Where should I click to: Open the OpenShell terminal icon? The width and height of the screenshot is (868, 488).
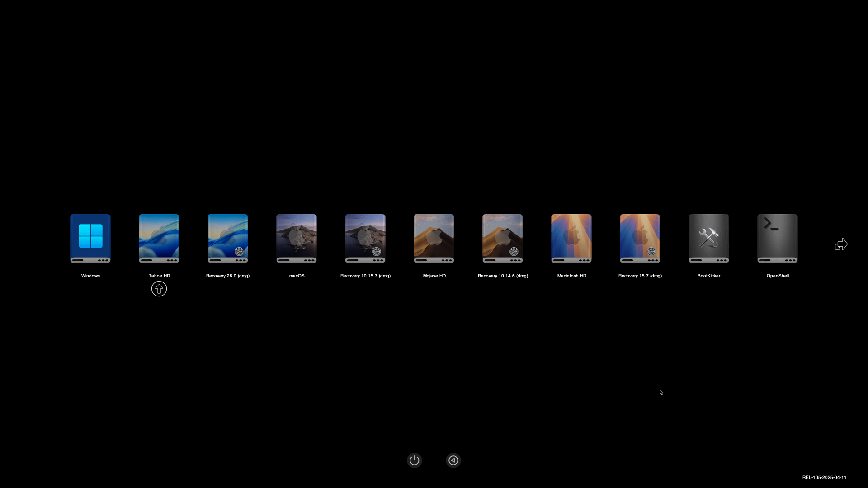[778, 238]
